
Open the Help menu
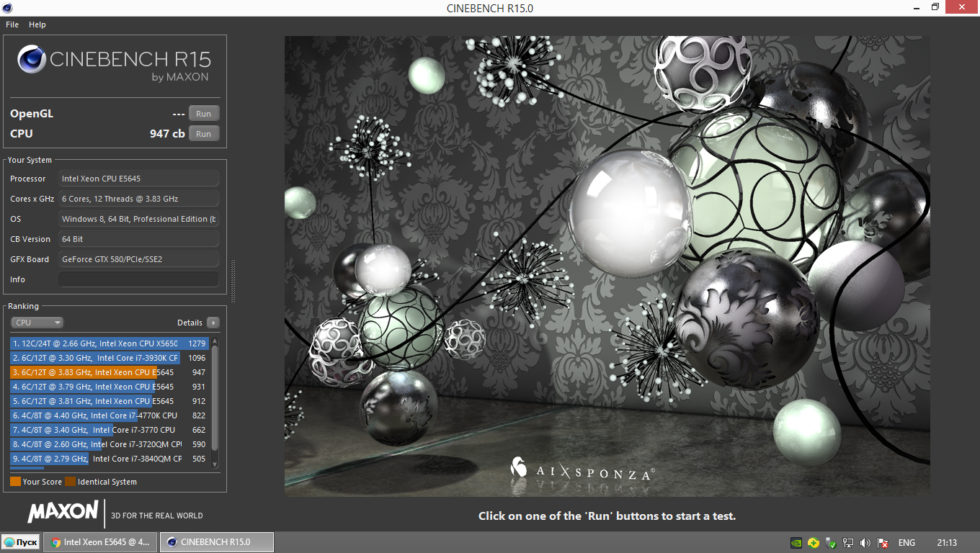click(x=37, y=24)
